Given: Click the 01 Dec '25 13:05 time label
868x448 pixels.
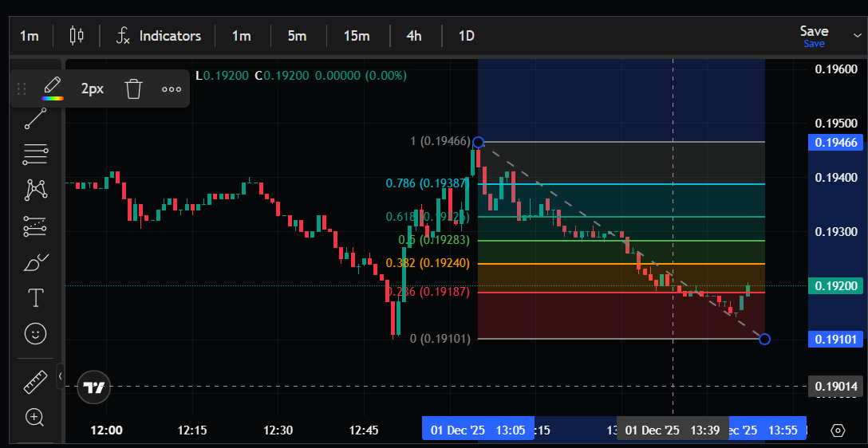Looking at the screenshot, I should [479, 430].
